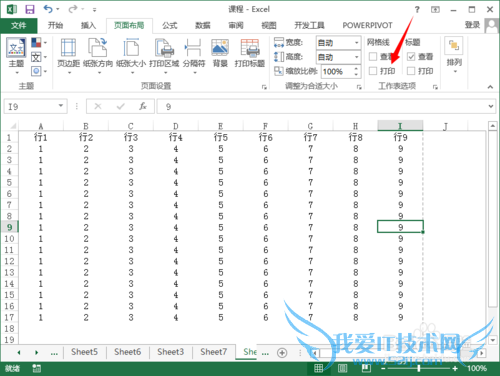The width and height of the screenshot is (500, 376).
Task: Open the Arrange (排列) menu
Action: (454, 55)
